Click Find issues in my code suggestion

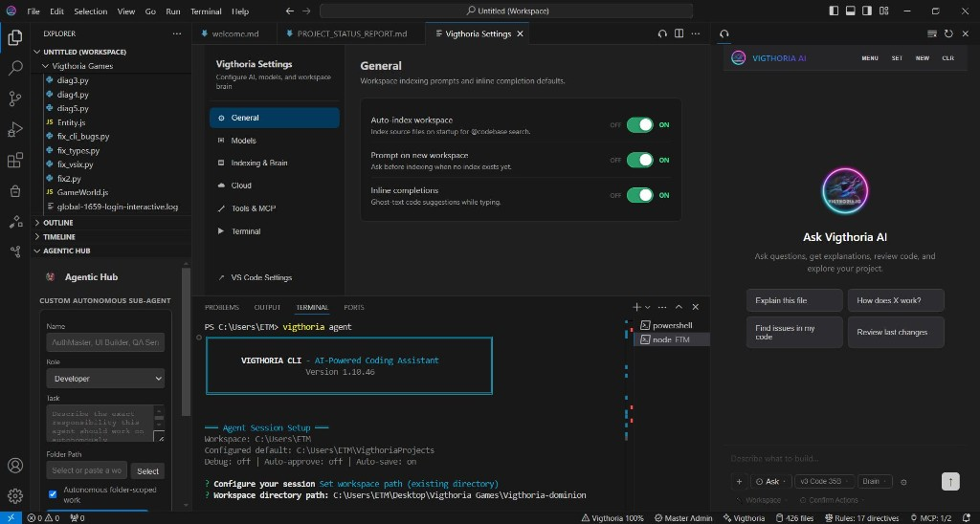[x=794, y=332]
